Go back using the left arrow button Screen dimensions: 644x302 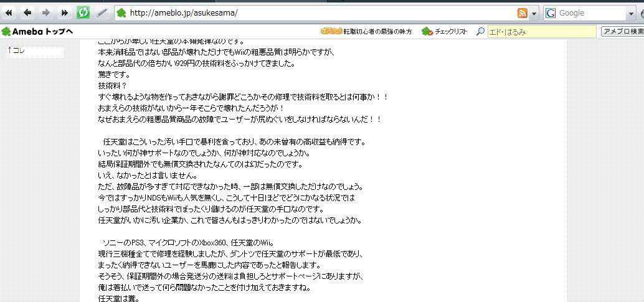(x=27, y=12)
